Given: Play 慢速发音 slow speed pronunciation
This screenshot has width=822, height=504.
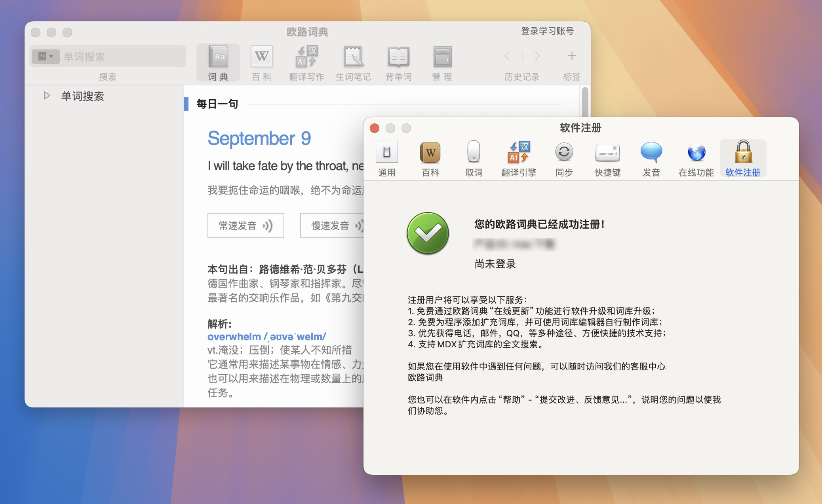Looking at the screenshot, I should point(332,225).
